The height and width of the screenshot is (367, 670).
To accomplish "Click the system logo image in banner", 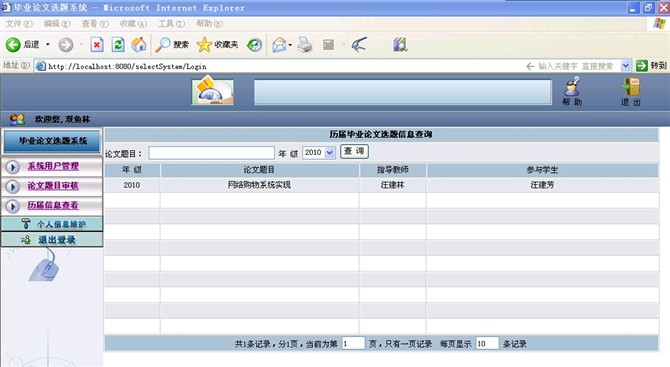I will click(x=213, y=90).
